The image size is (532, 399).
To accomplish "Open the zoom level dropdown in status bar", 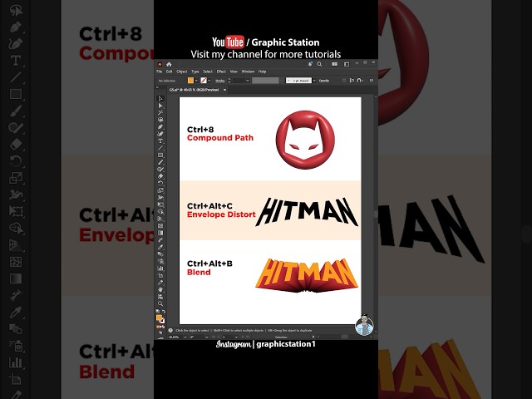I will 185,337.
